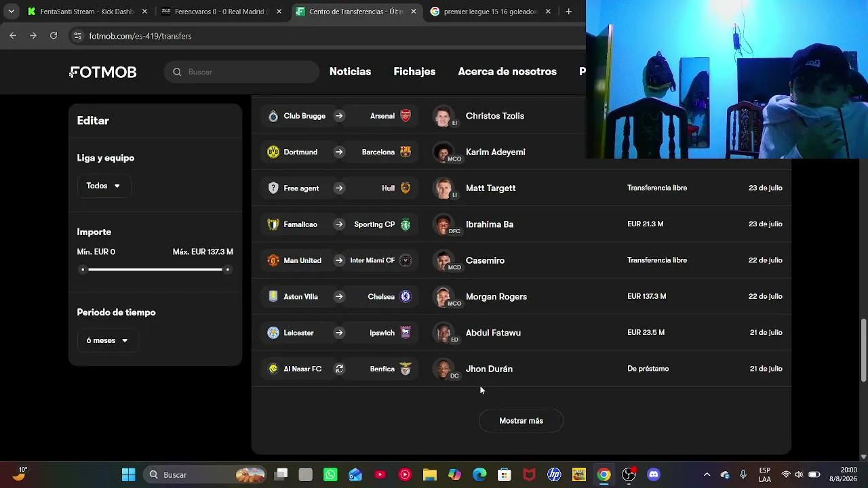868x488 pixels.
Task: Click the Importe range slider track
Action: pyautogui.click(x=155, y=270)
